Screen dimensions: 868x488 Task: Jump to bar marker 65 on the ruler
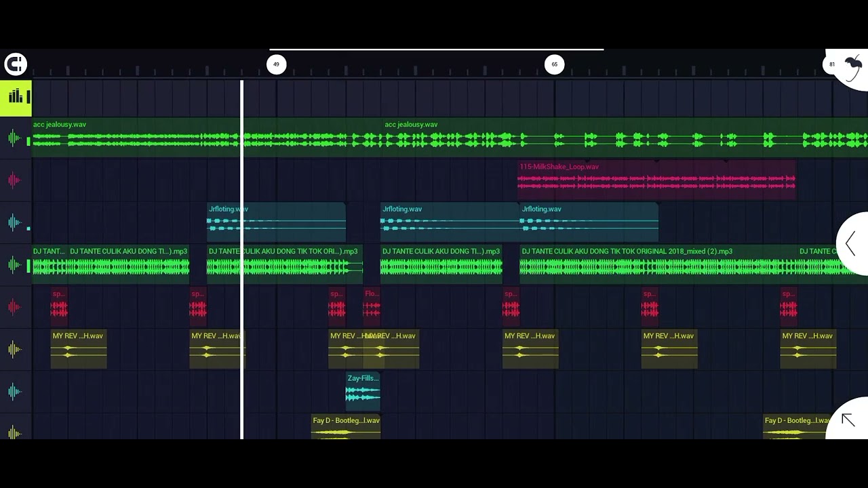coord(555,64)
